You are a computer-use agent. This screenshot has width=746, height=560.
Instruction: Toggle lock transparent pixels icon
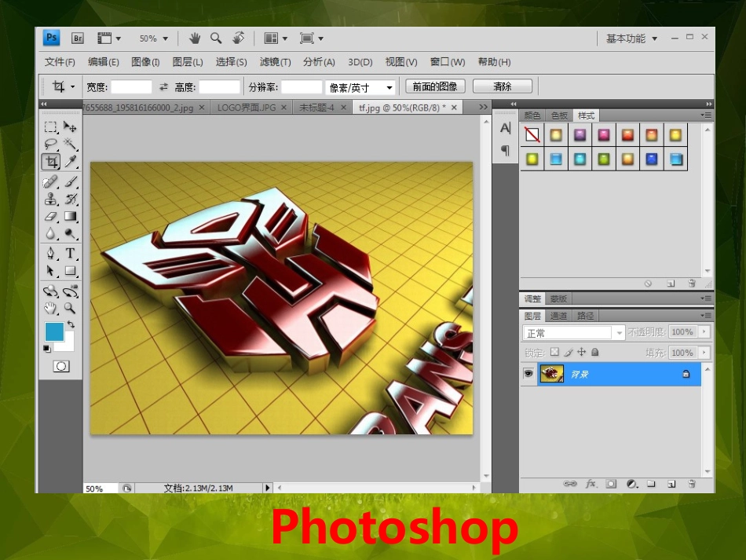tap(554, 353)
